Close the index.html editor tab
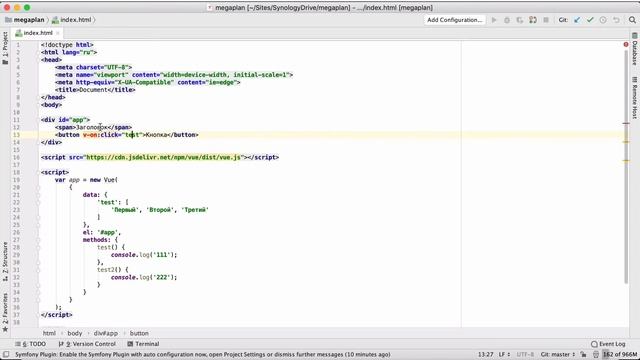This screenshot has width=640, height=360. point(58,33)
